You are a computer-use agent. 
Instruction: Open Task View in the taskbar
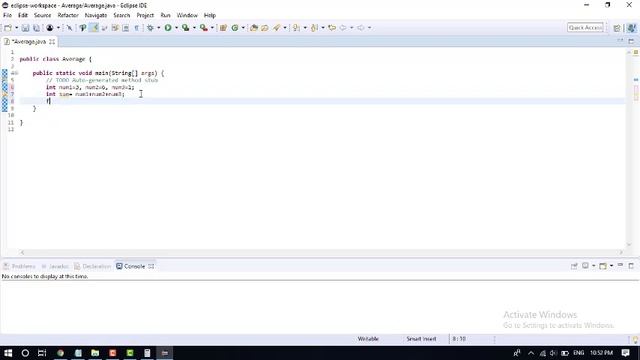(x=42, y=353)
